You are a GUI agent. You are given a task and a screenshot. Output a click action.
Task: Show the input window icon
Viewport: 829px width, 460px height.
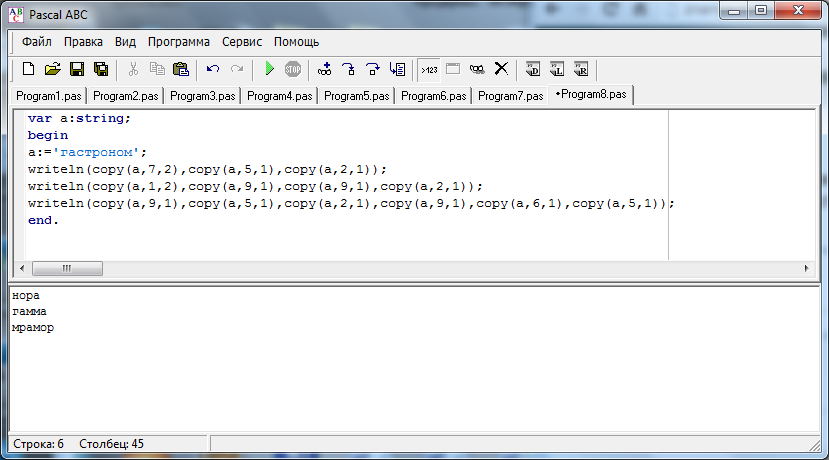pyautogui.click(x=453, y=69)
